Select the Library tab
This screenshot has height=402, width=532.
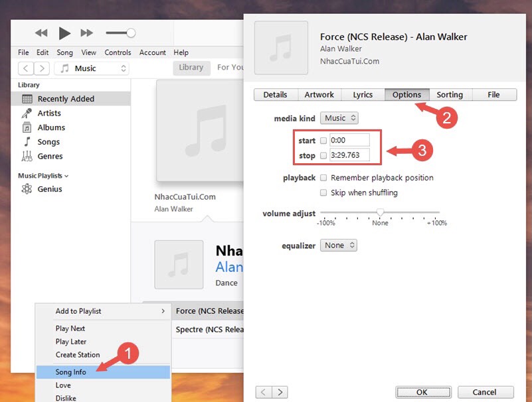(191, 68)
